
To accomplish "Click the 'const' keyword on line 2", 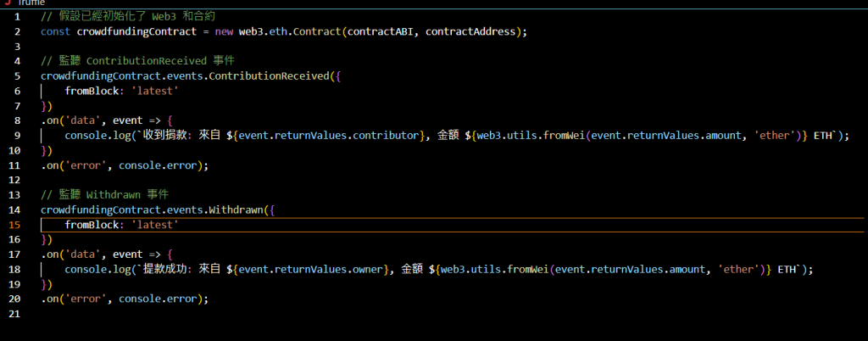I will point(55,31).
